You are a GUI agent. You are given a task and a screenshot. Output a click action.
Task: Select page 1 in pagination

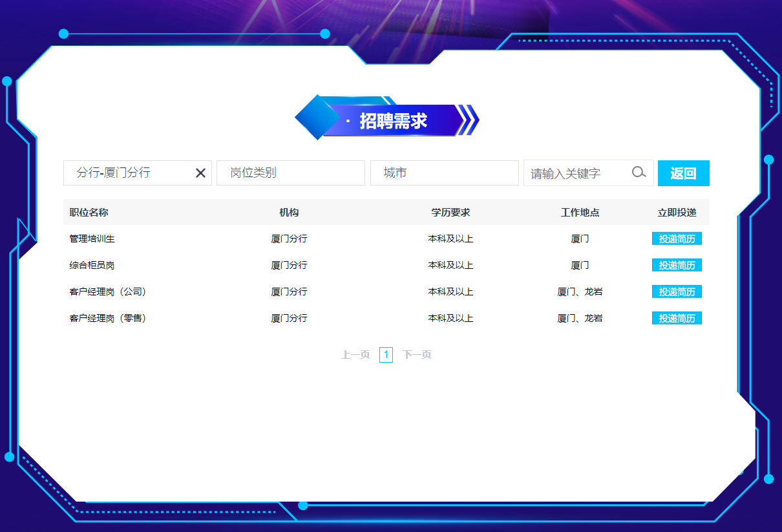point(386,355)
